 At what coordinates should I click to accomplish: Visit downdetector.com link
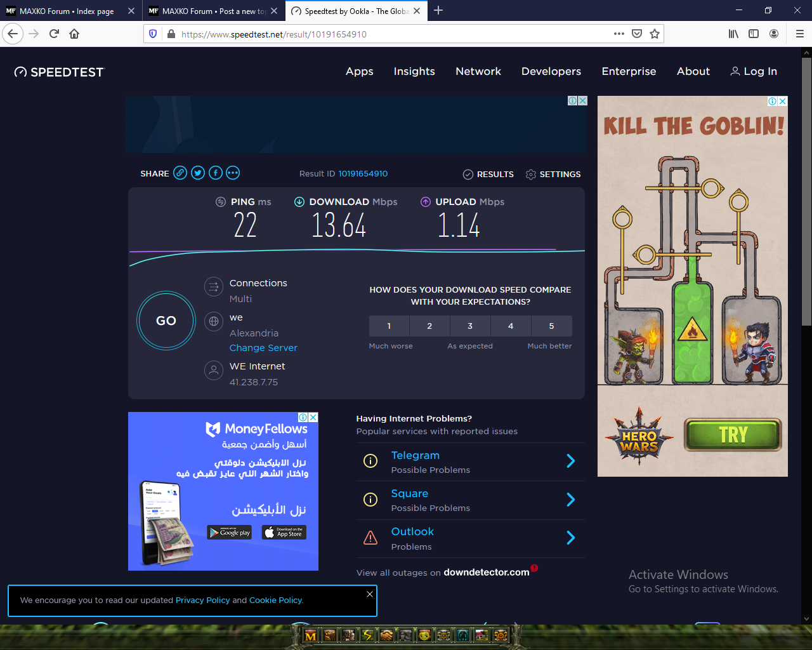pyautogui.click(x=487, y=572)
